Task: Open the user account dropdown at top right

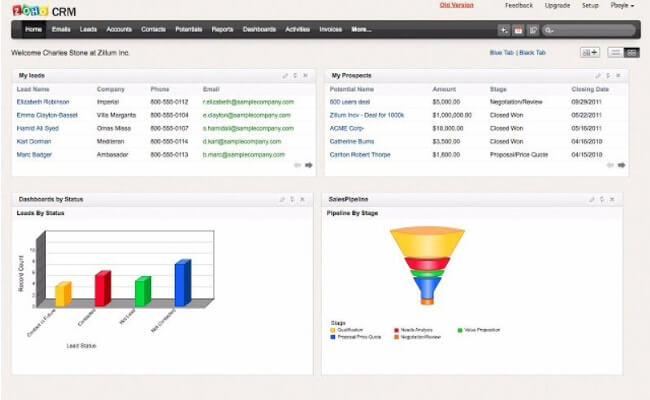Action: point(622,5)
